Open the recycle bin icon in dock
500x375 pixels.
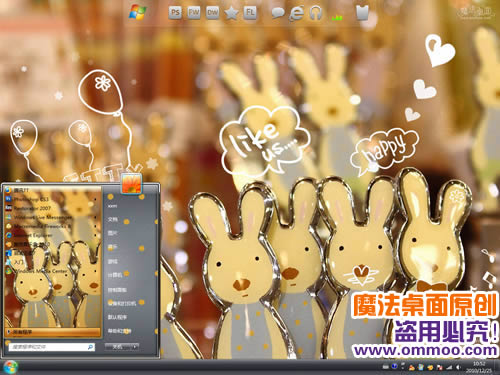tap(362, 13)
